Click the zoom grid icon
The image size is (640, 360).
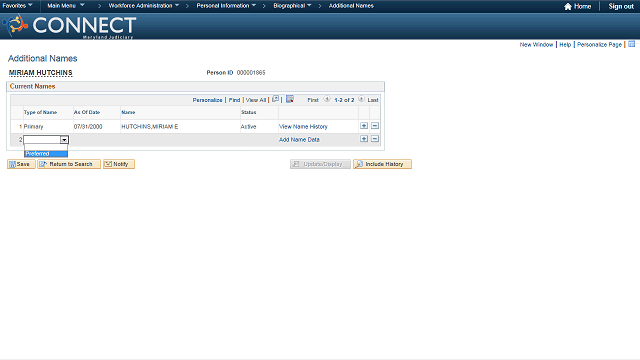coord(276,99)
